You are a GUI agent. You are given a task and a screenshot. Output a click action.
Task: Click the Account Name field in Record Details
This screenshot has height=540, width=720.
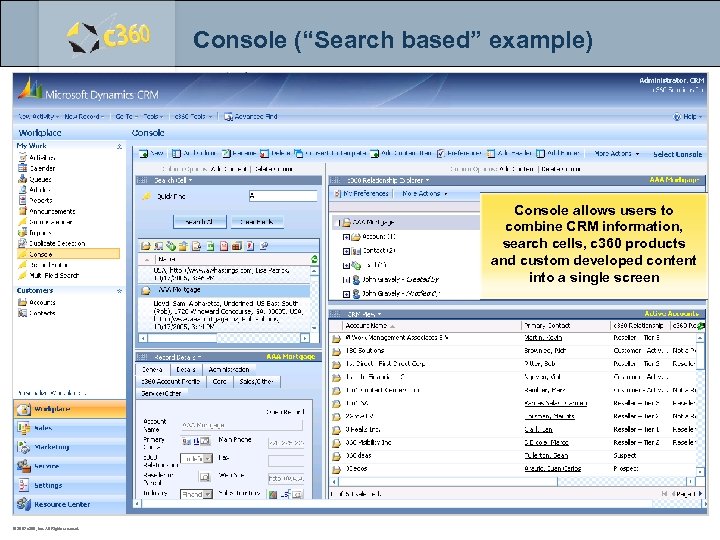[242, 425]
